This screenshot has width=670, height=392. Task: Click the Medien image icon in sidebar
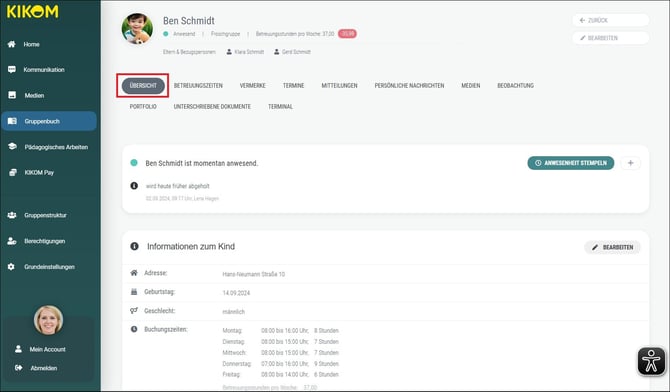[12, 95]
